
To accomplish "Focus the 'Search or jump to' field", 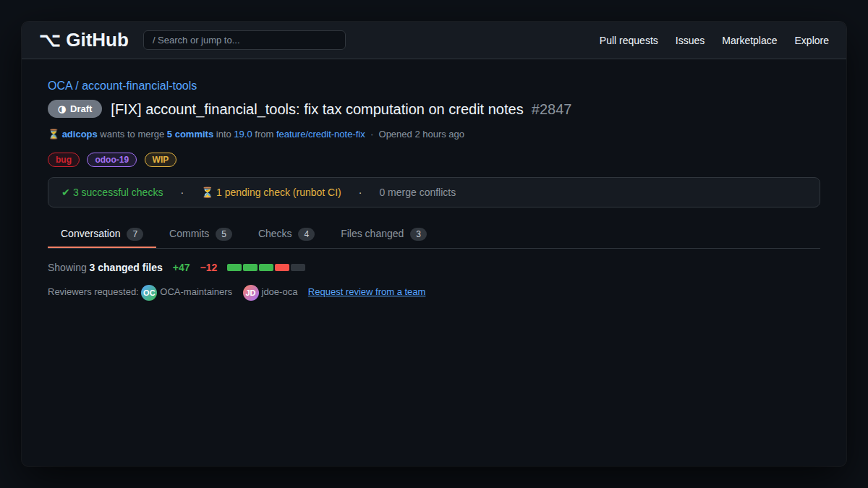I will (244, 40).
